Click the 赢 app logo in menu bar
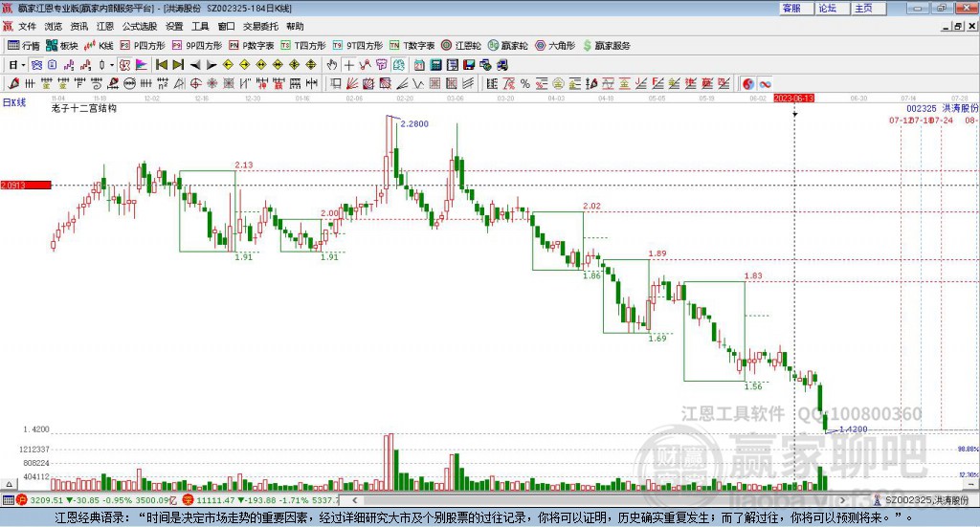The width and height of the screenshot is (980, 527). coord(8,26)
